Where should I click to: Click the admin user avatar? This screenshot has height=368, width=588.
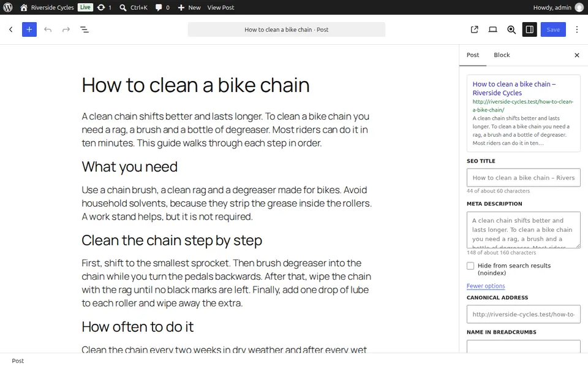pos(579,7)
